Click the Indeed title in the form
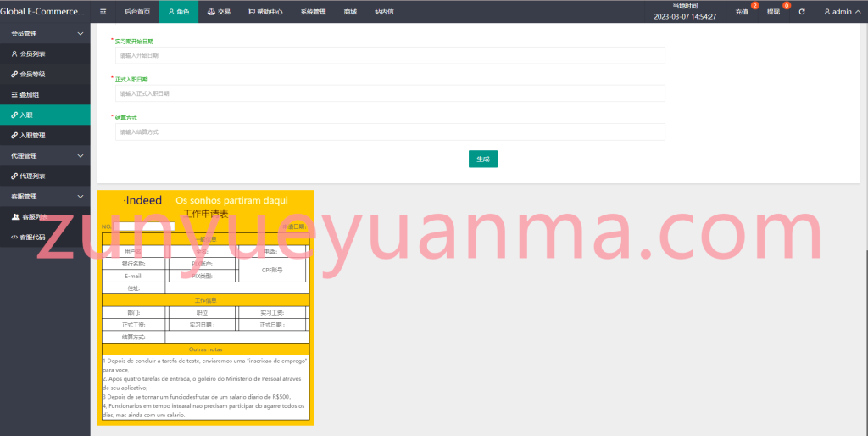The image size is (868, 436). point(142,200)
